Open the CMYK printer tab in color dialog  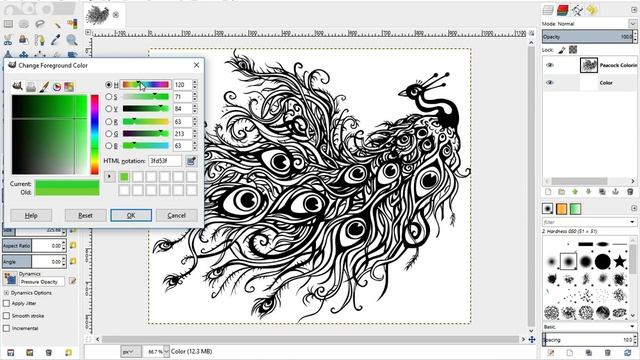(x=31, y=87)
